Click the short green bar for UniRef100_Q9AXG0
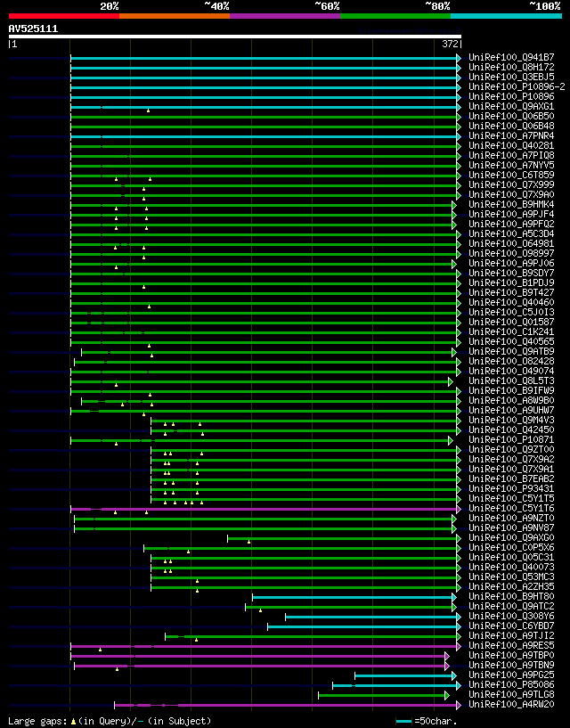 (x=344, y=538)
